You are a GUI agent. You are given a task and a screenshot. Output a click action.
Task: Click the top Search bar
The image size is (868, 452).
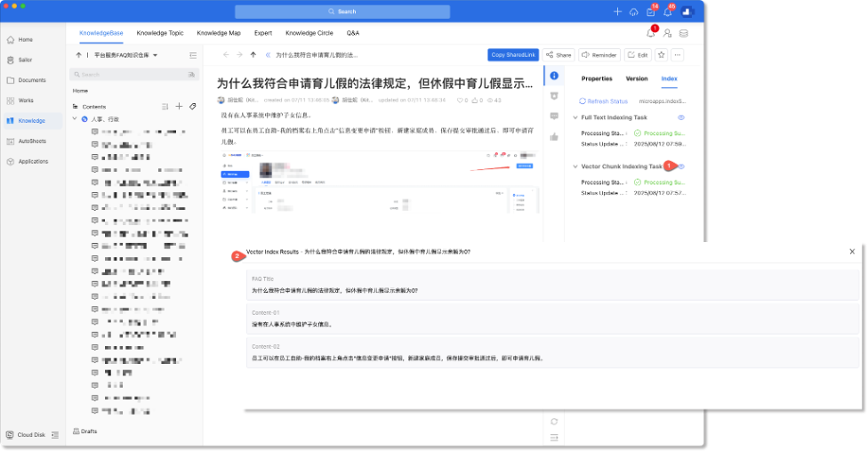(342, 12)
